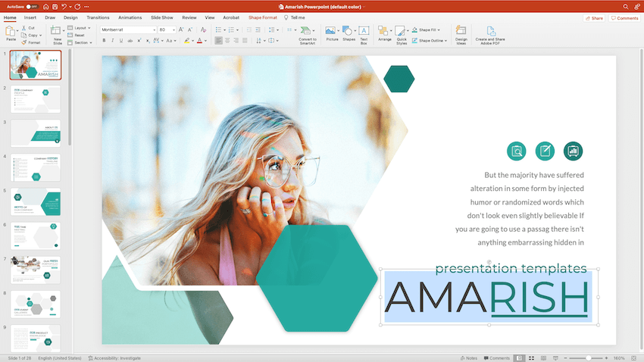Viewport: 644px width, 362px height.
Task: Switch to the Design tab
Action: coord(70,17)
